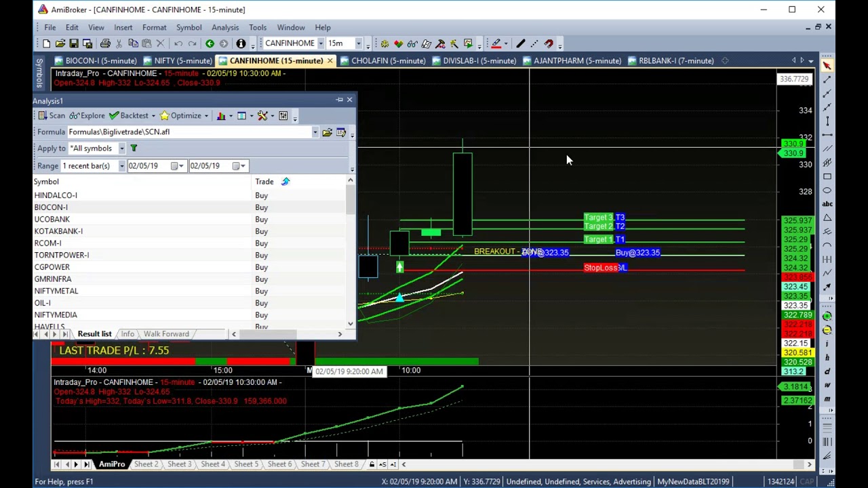This screenshot has width=868, height=488.
Task: Select the arrow pointer tool in drawing toolbar
Action: 827,66
